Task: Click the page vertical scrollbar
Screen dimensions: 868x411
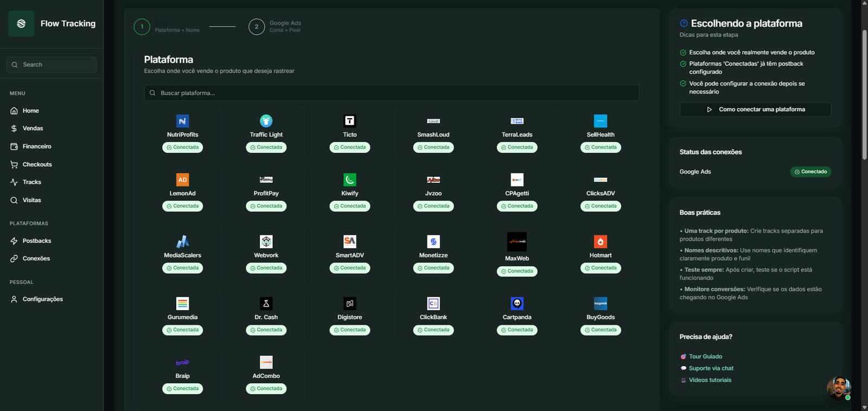Action: pyautogui.click(x=865, y=95)
